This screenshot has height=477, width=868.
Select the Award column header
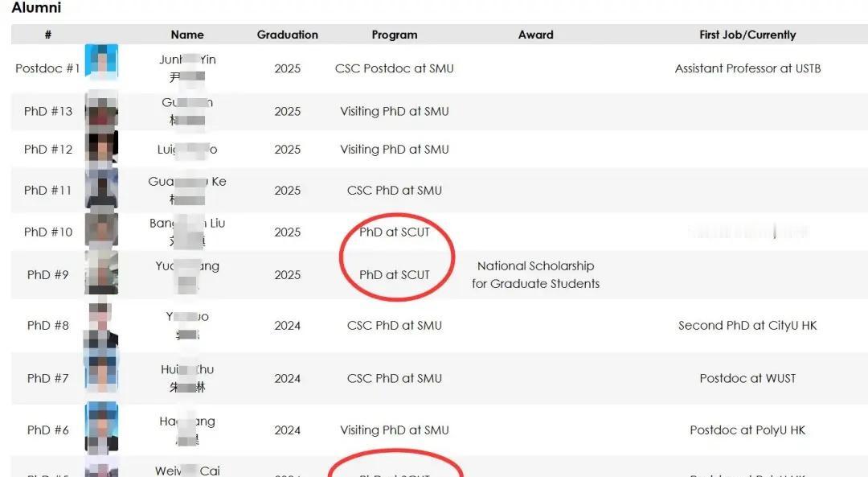(535, 35)
